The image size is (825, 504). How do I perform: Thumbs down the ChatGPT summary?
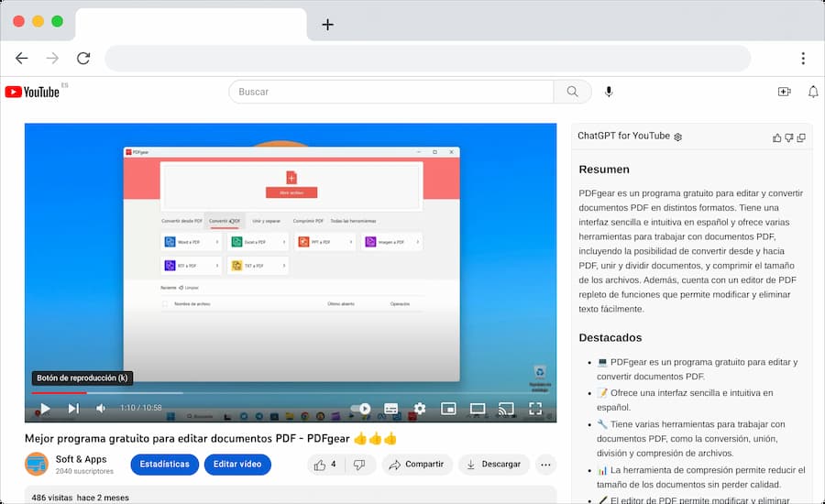788,137
